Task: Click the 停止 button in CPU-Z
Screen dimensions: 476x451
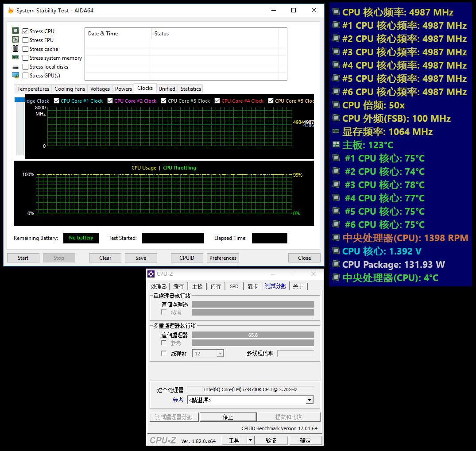Action: coord(228,417)
